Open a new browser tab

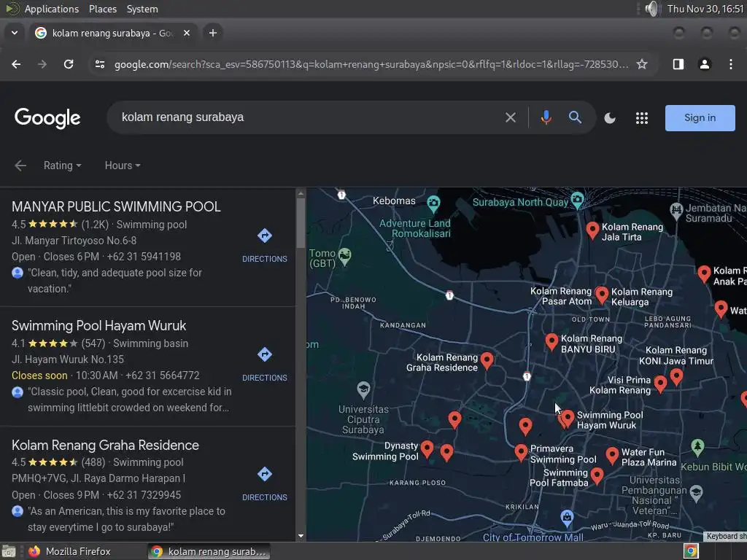213,33
